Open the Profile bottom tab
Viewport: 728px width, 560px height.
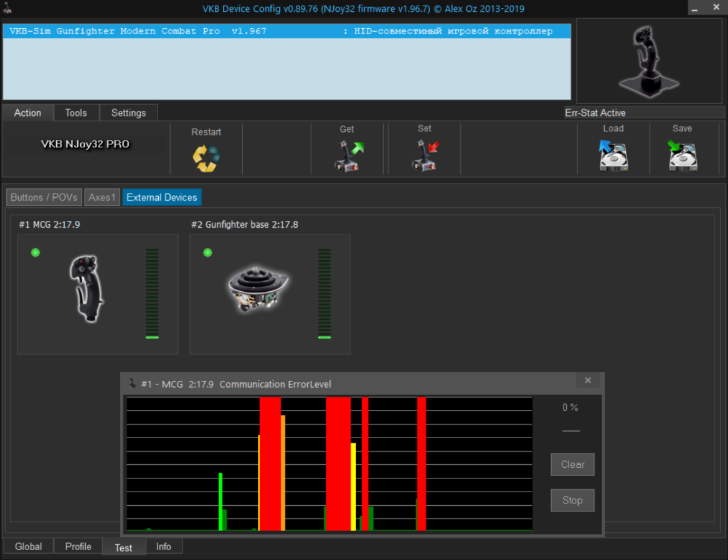point(78,546)
